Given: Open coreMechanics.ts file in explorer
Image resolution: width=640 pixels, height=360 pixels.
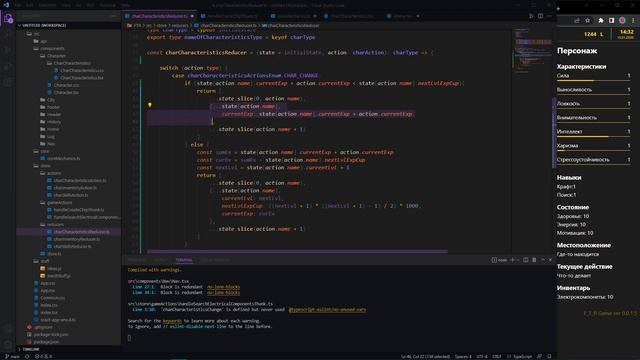Looking at the screenshot, I should coord(60,158).
